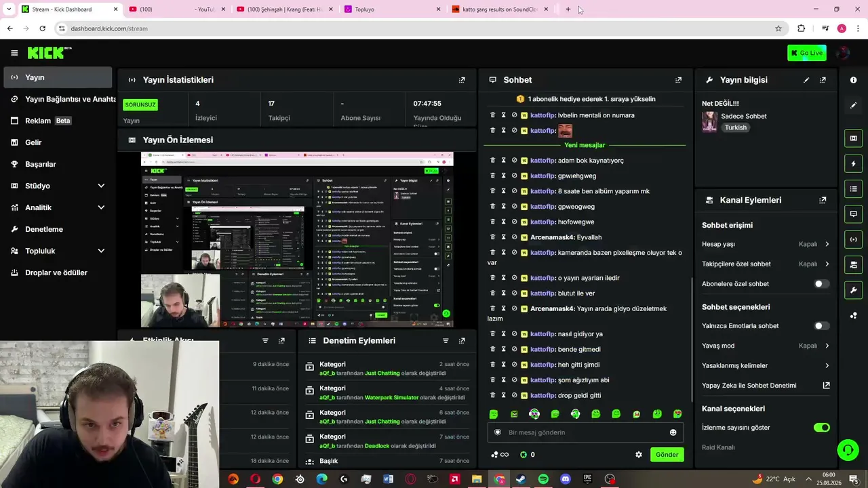Switch to the Topluyo browser tab
The height and width of the screenshot is (488, 868).
pyautogui.click(x=392, y=9)
